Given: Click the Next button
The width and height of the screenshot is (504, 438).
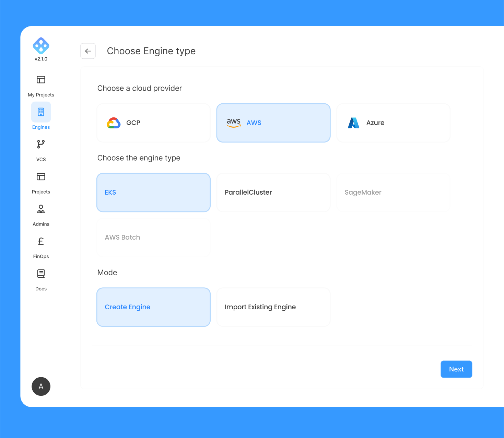Looking at the screenshot, I should coord(456,369).
